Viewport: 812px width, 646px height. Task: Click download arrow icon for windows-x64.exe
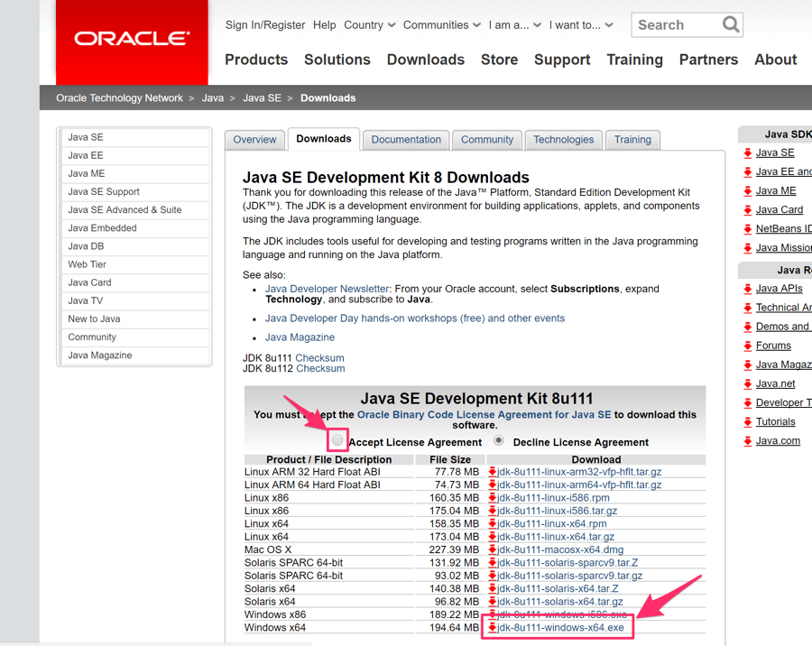[x=492, y=628]
